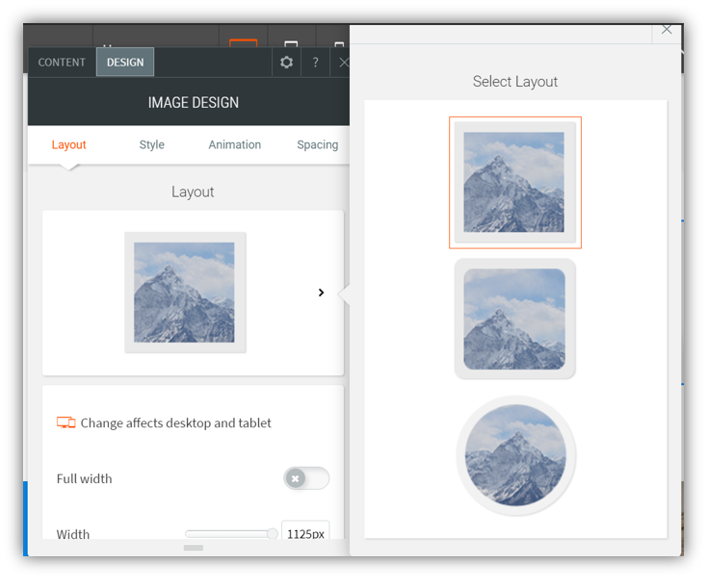Select the circular layout thumbnail

[515, 455]
